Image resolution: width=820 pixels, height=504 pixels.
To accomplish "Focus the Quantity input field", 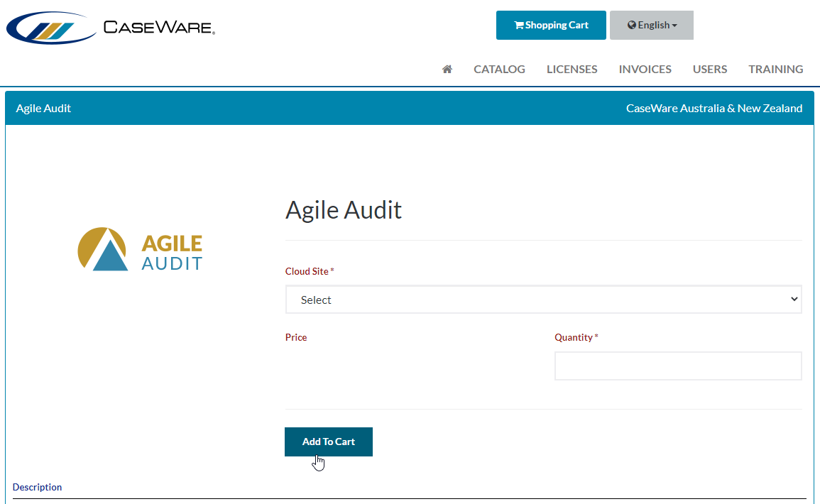I will 678,366.
